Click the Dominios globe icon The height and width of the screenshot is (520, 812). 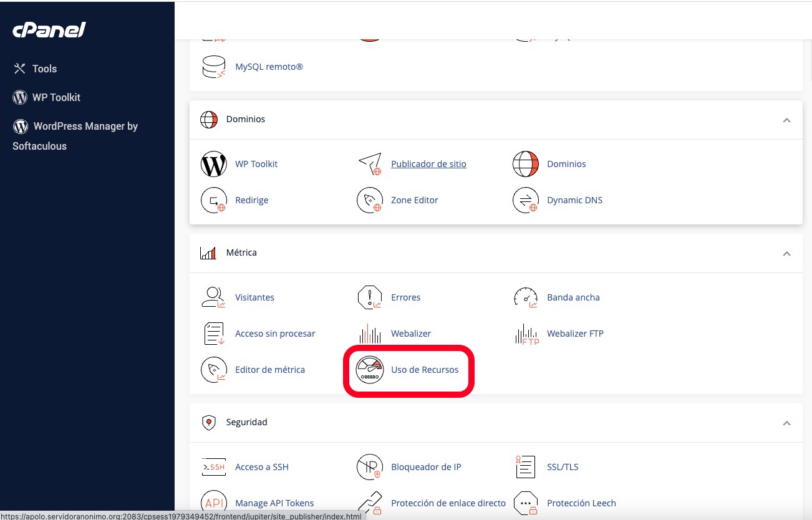[525, 164]
